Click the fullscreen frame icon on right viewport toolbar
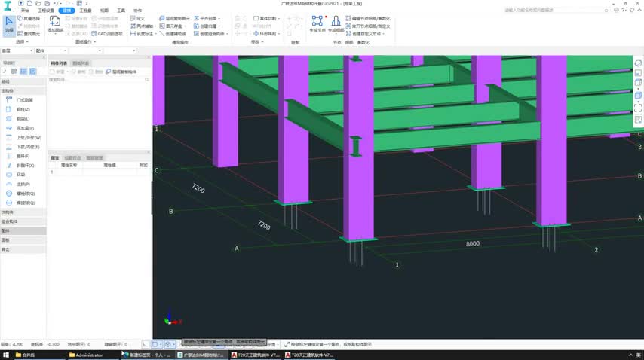This screenshot has width=644, height=360. tap(638, 108)
